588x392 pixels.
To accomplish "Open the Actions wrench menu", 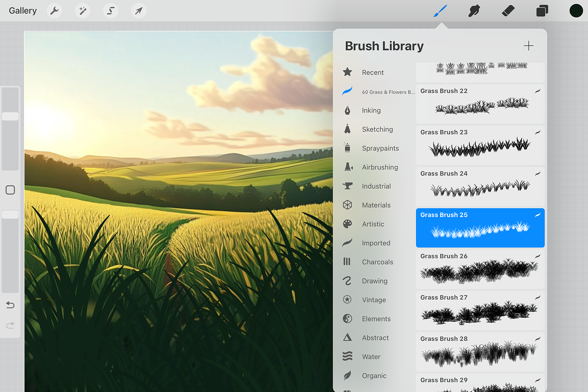I will click(54, 11).
